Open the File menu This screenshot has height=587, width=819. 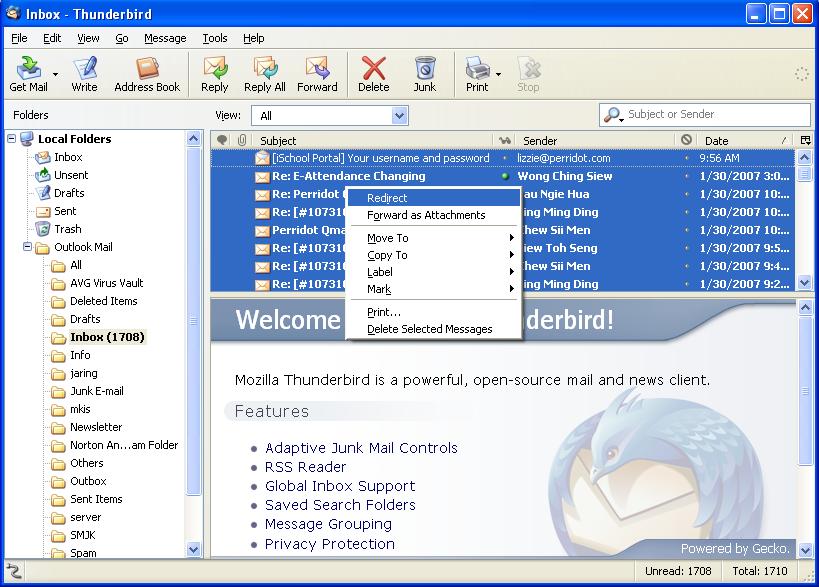(x=19, y=38)
